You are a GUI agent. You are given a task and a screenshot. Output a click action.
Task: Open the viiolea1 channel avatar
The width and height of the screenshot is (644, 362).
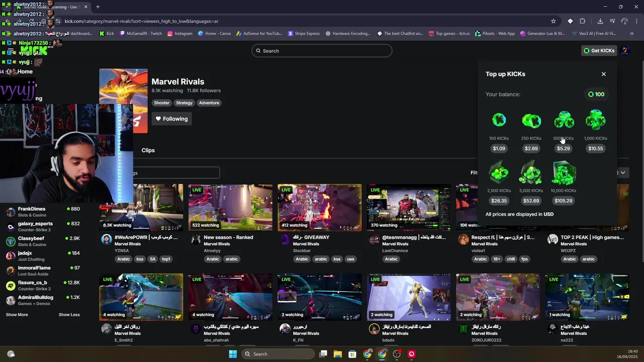click(x=463, y=239)
